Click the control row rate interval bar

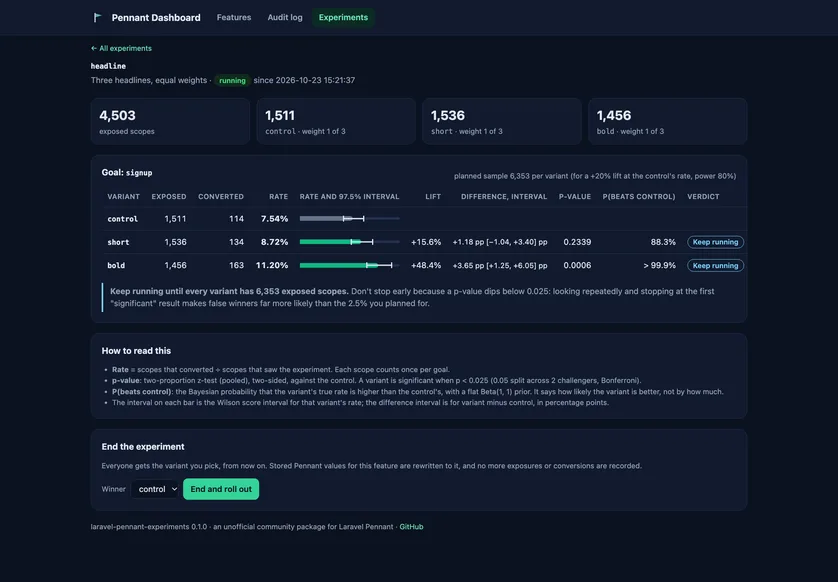[350, 219]
